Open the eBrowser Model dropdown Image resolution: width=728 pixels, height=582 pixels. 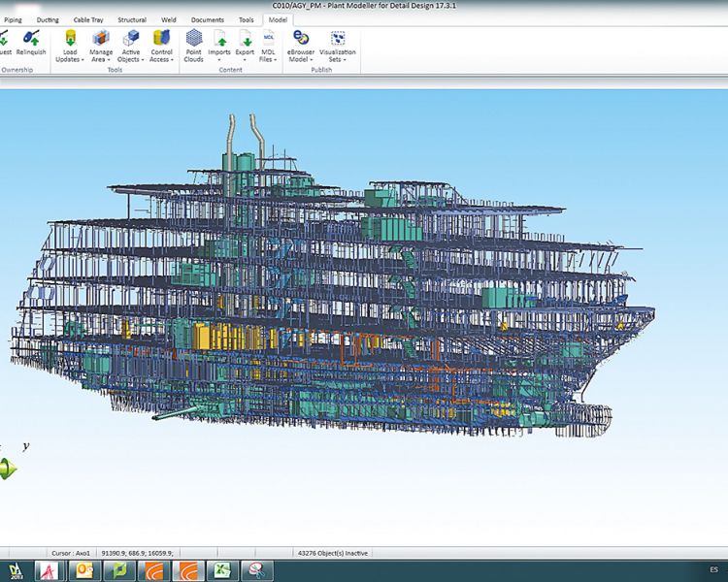[x=300, y=47]
